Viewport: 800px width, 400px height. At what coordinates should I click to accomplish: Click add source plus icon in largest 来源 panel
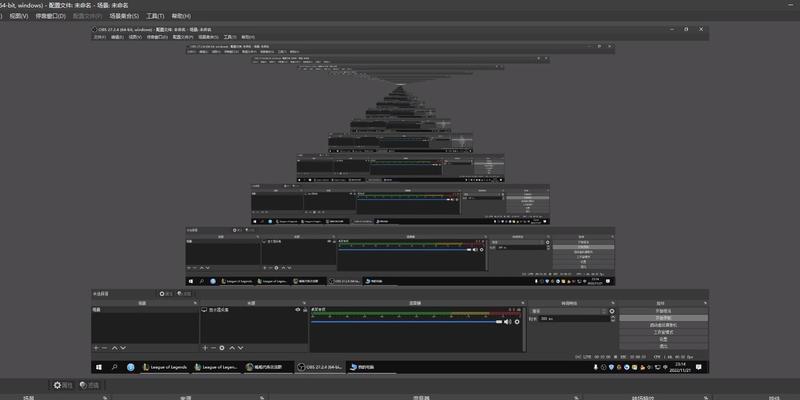(x=207, y=347)
